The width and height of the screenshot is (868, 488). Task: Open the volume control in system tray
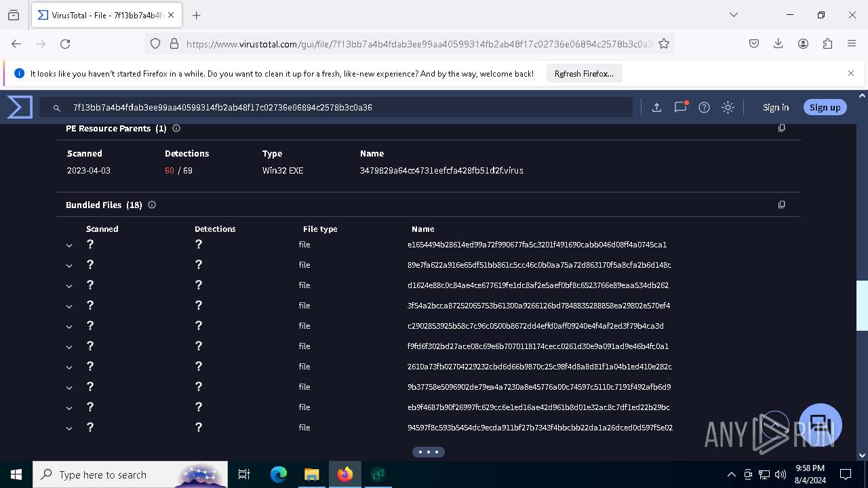pos(780,474)
